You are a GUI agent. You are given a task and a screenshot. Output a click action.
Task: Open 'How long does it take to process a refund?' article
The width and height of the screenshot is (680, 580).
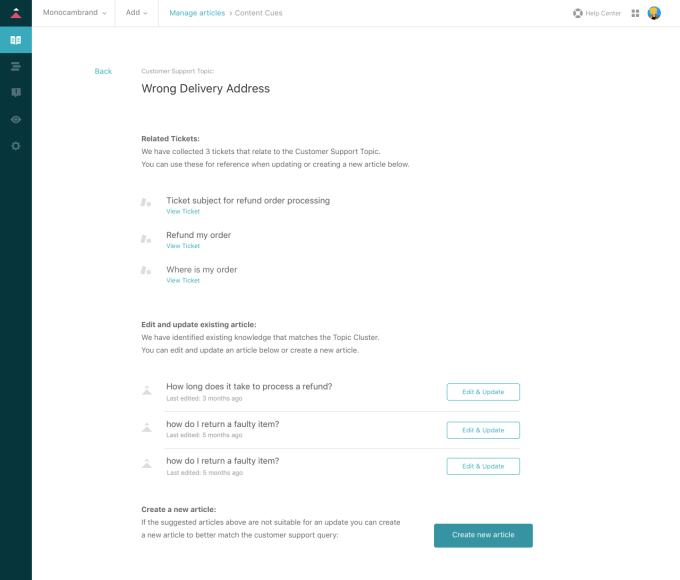click(x=249, y=386)
